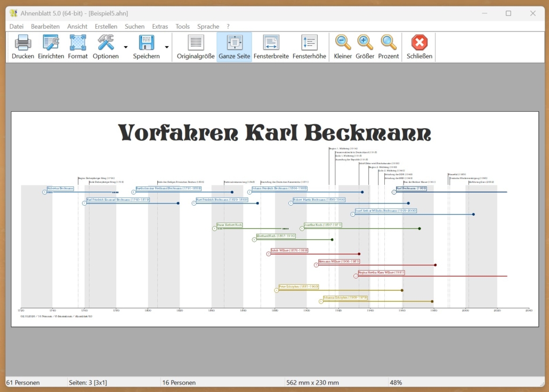Click Franz Herbert Koch label

(x=229, y=225)
